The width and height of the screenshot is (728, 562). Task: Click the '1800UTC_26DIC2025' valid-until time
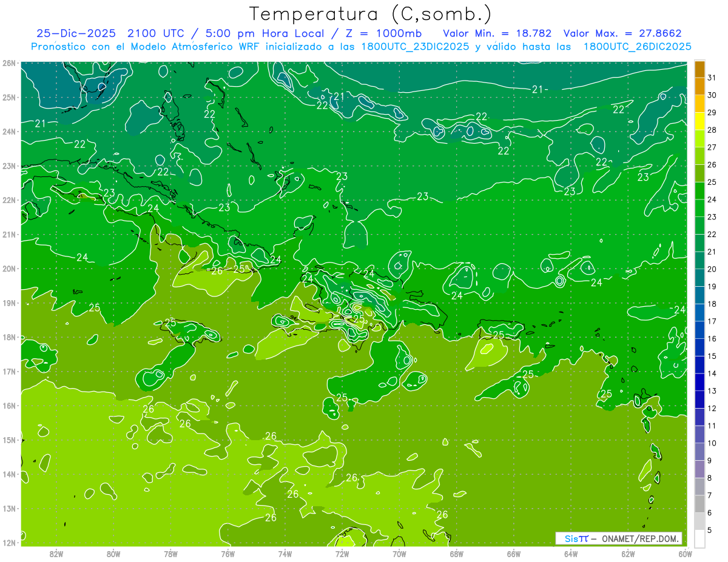(x=637, y=47)
